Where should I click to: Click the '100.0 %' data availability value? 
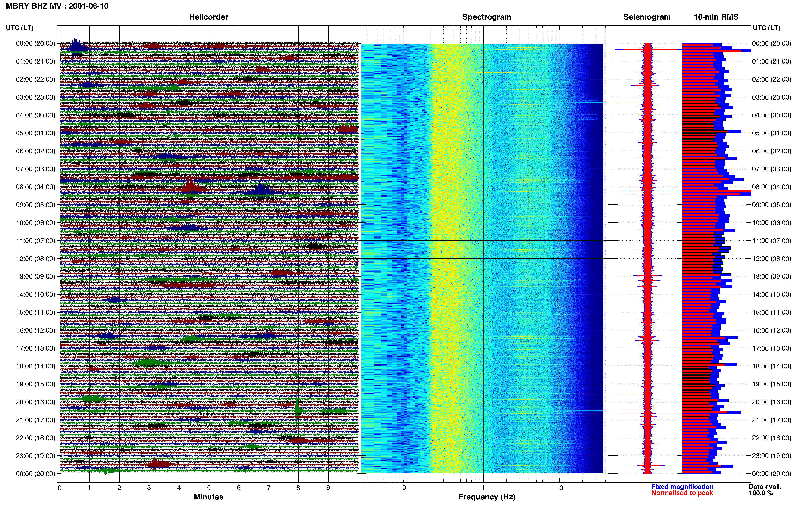click(x=761, y=493)
